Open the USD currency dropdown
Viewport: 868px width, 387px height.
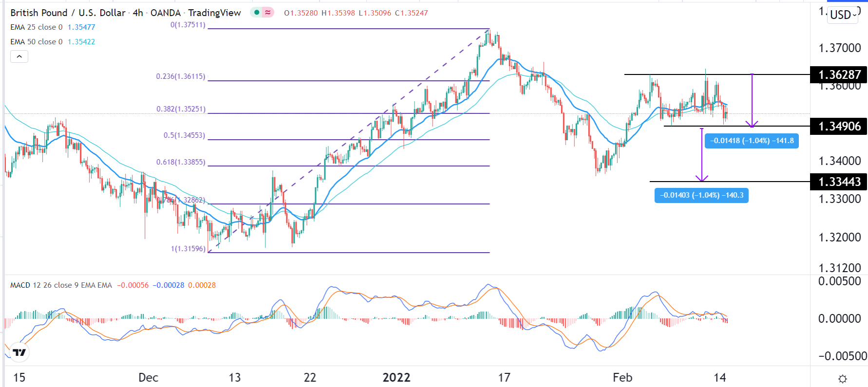coord(843,15)
